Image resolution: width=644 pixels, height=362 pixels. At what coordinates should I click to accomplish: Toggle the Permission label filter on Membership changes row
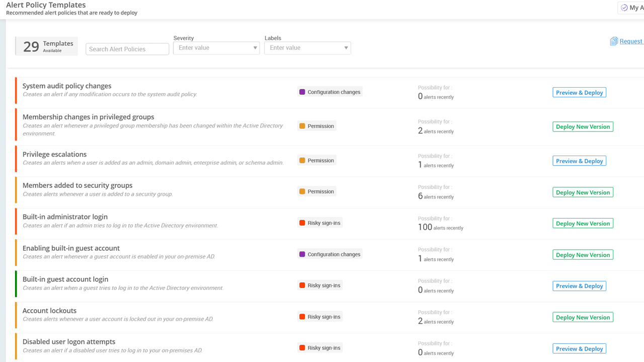click(x=316, y=125)
